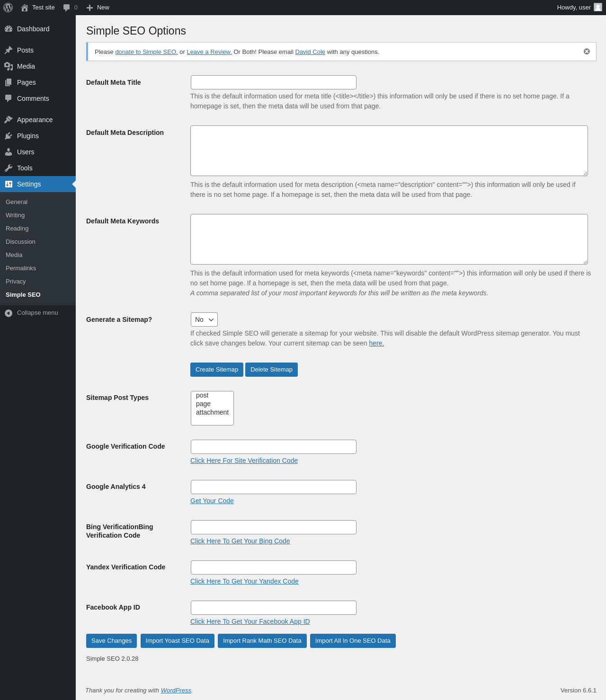Image resolution: width=606 pixels, height=700 pixels.
Task: Import Yoast SEO Data
Action: coord(178,641)
